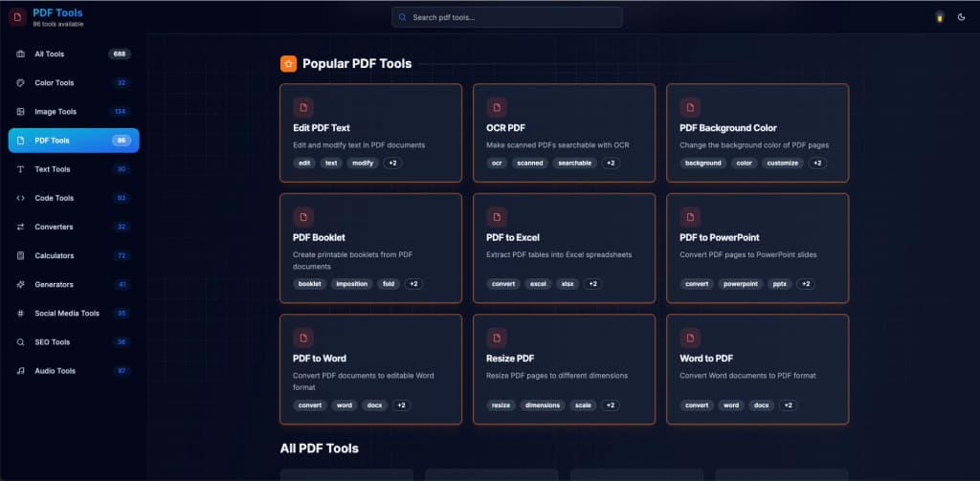Click the 'scanned' tag on OCR PDF
Image resolution: width=980 pixels, height=481 pixels.
click(x=530, y=163)
